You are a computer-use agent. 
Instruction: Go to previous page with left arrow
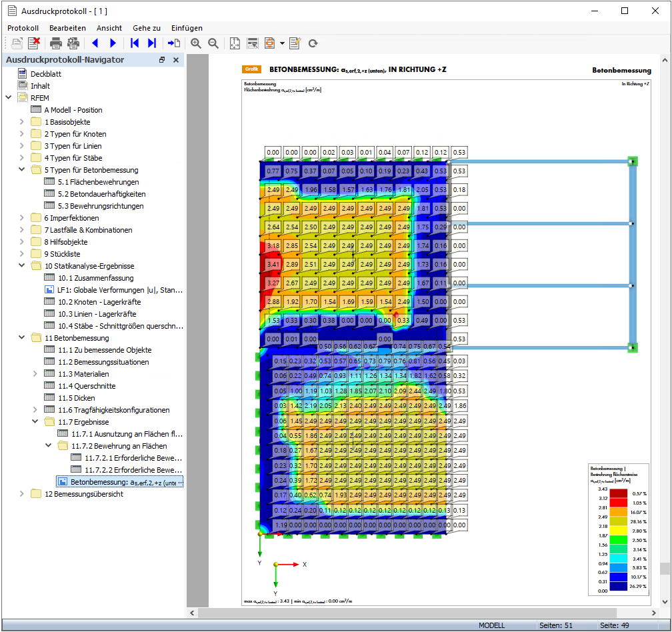coord(95,43)
